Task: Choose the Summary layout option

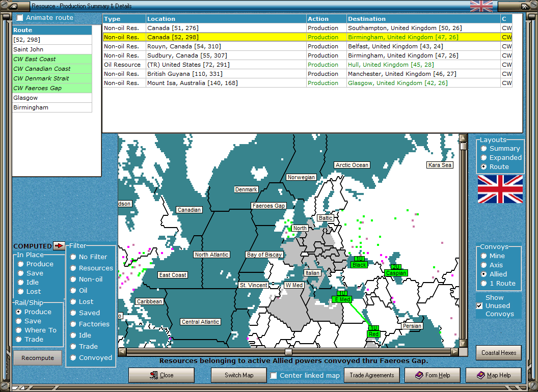Action: [483, 149]
